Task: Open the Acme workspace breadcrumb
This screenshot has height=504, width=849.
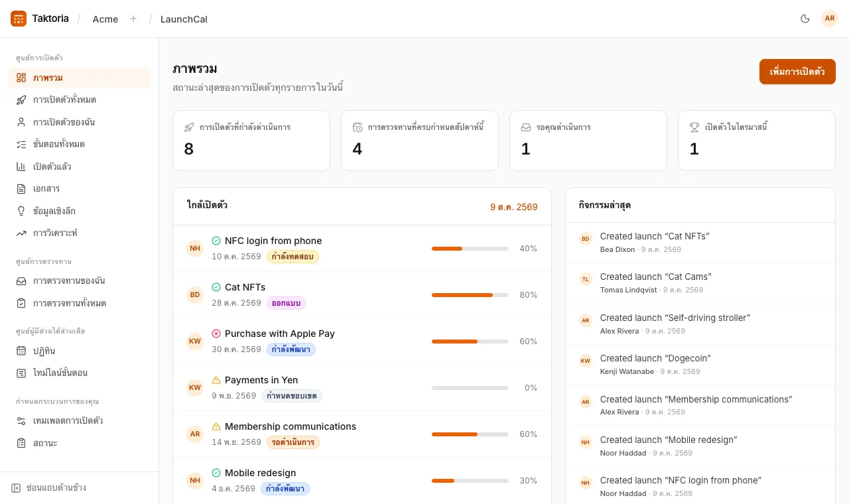Action: pos(105,19)
